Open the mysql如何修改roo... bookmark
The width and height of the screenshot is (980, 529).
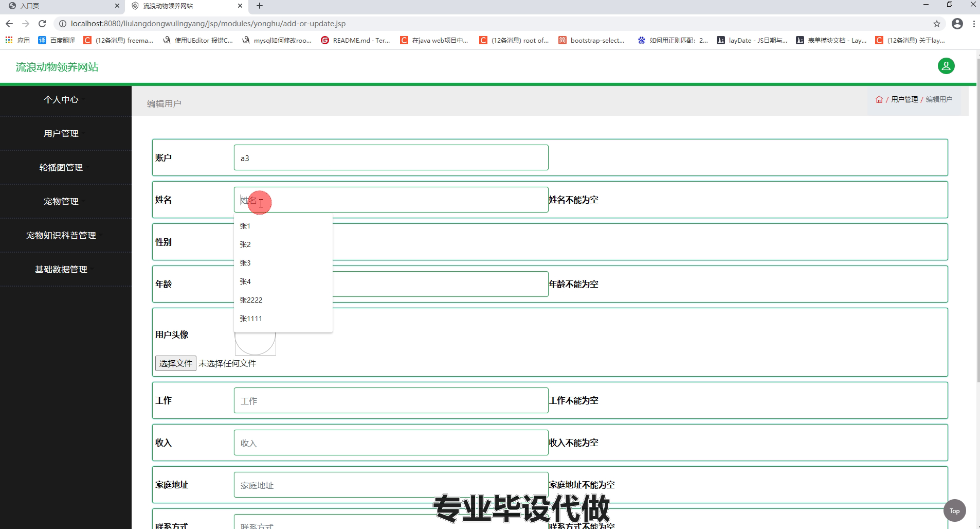(x=277, y=40)
